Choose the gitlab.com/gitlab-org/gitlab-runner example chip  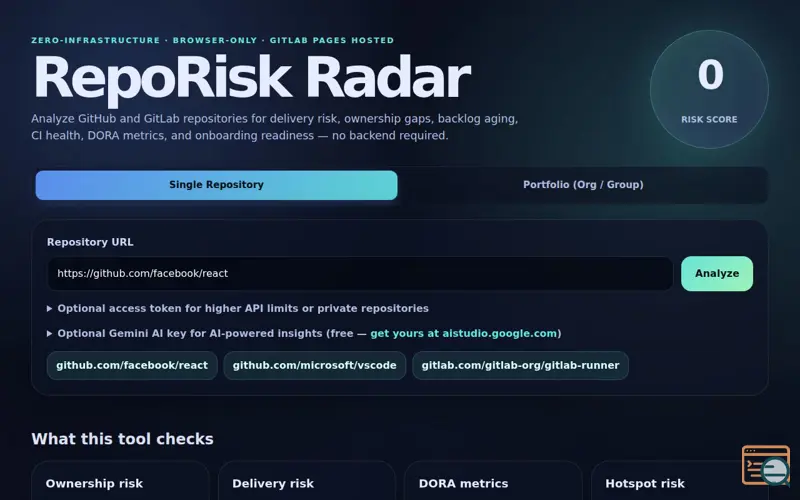[520, 365]
